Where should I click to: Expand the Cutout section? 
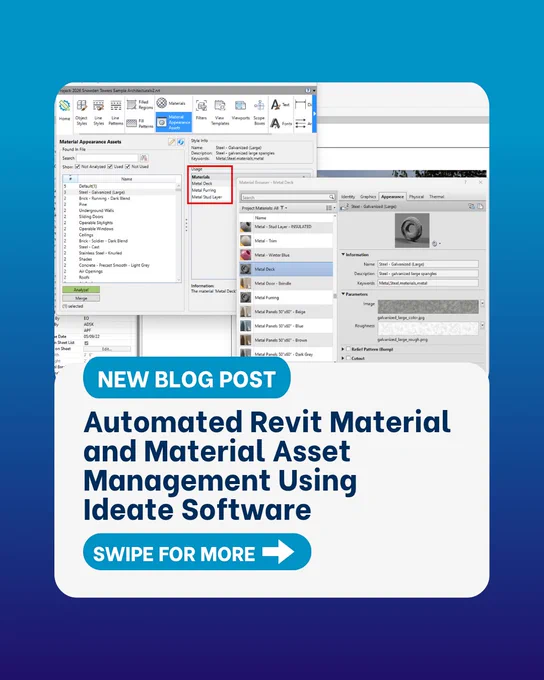click(x=343, y=358)
